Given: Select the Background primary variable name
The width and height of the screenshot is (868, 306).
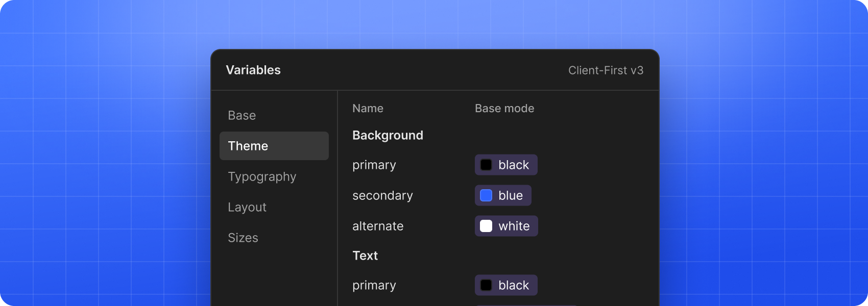Looking at the screenshot, I should [x=374, y=165].
